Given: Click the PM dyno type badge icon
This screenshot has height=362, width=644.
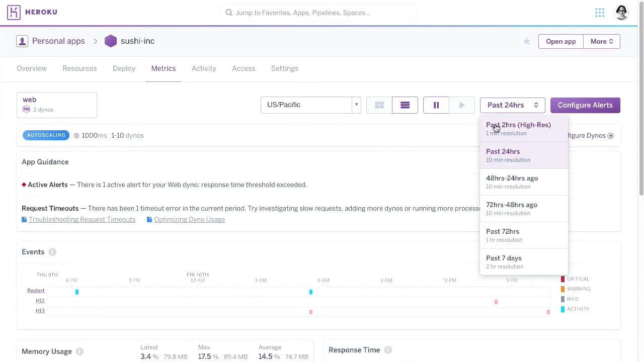Looking at the screenshot, I should click(x=26, y=109).
